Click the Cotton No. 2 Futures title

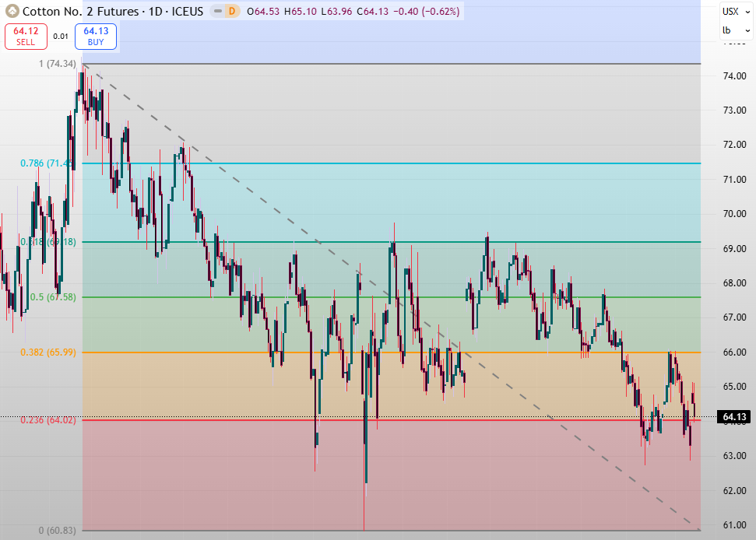[78, 12]
